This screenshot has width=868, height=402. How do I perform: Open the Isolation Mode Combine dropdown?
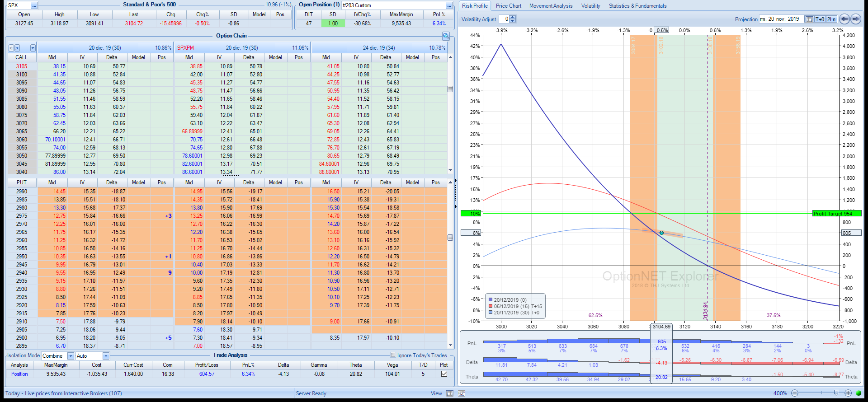tap(71, 356)
